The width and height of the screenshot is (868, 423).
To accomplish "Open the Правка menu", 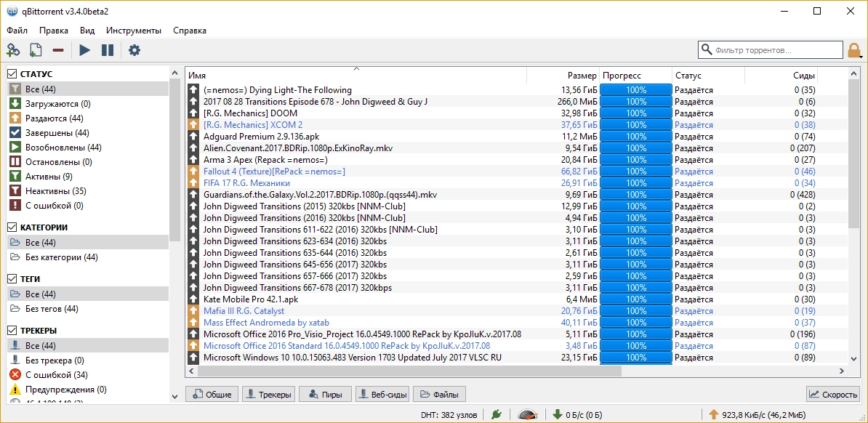I will (x=54, y=31).
